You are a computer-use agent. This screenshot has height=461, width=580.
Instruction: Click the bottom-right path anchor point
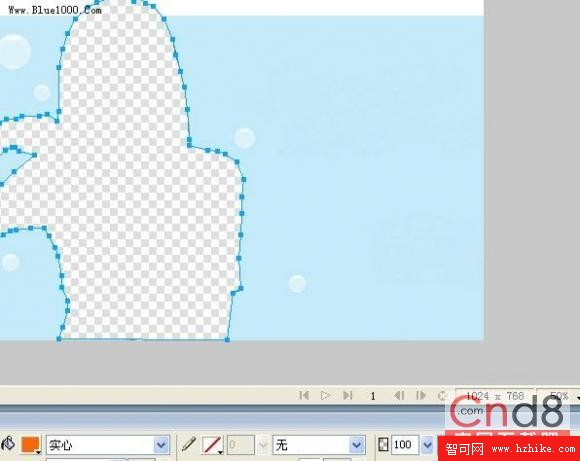227,339
